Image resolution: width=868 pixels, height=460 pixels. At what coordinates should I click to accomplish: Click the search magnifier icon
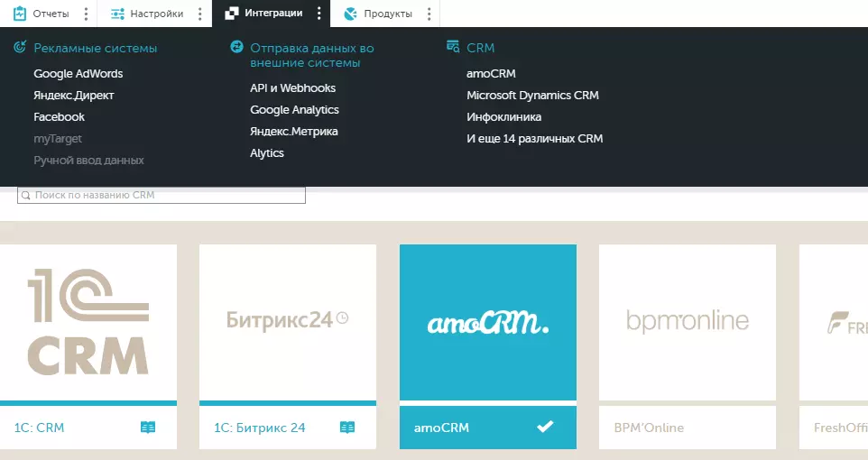point(25,196)
